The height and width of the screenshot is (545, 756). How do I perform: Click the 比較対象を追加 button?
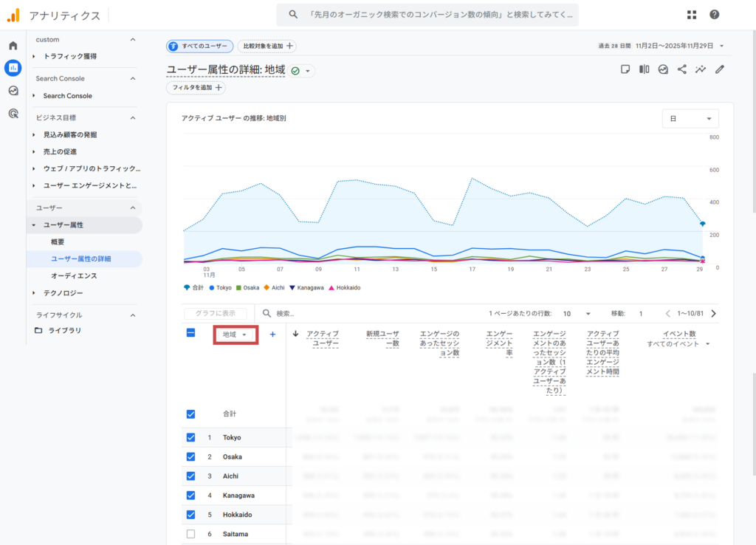(x=267, y=46)
